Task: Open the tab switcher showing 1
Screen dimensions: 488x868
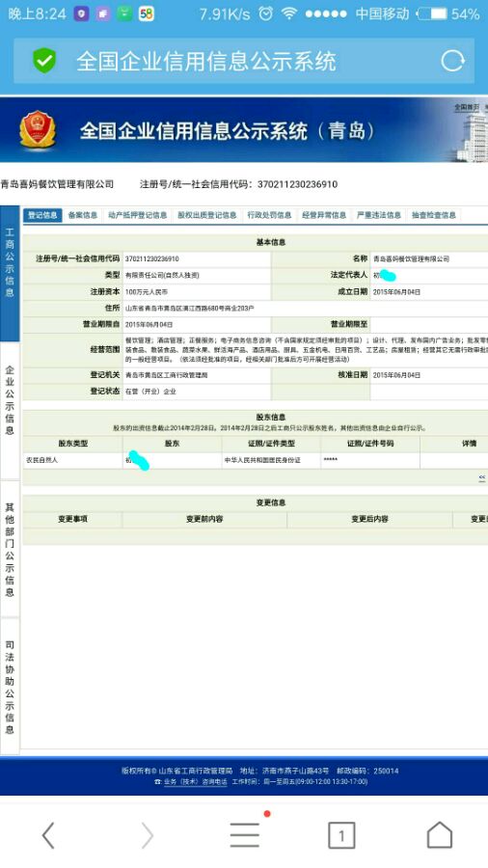Action: [x=341, y=835]
